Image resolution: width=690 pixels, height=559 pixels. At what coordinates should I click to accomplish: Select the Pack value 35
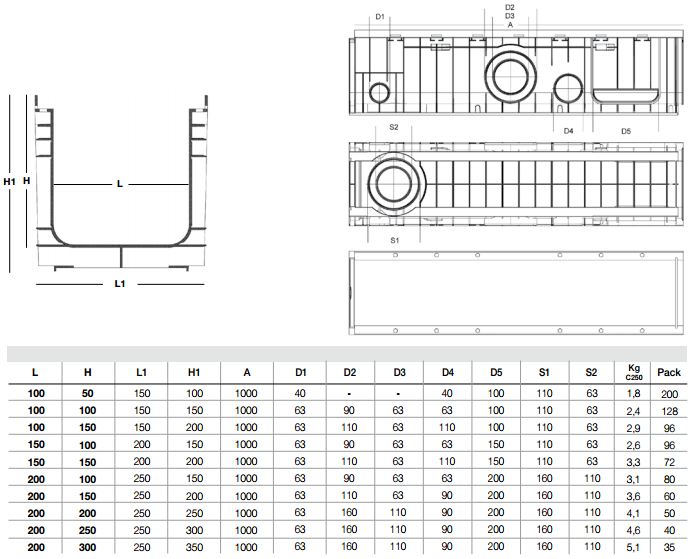pyautogui.click(x=669, y=548)
